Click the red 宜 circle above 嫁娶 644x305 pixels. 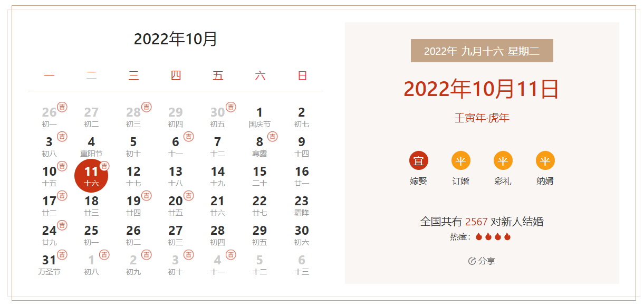[419, 161]
